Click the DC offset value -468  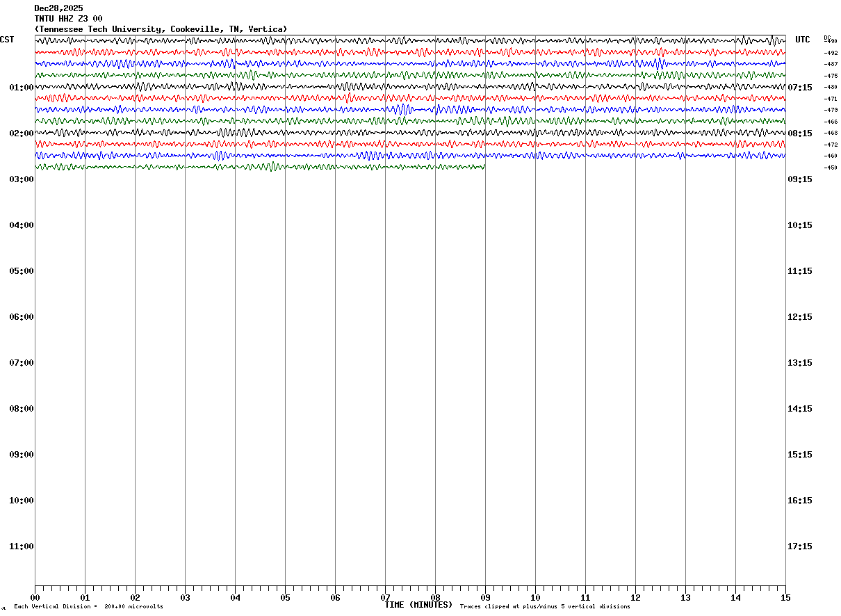(831, 133)
